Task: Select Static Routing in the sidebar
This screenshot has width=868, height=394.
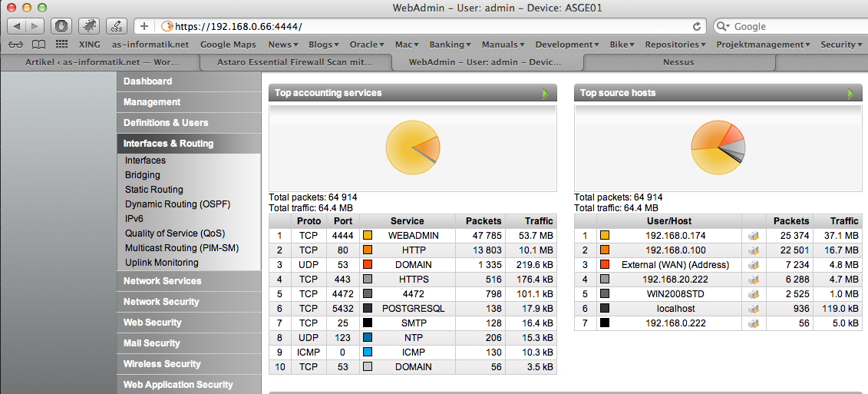Action: 154,190
